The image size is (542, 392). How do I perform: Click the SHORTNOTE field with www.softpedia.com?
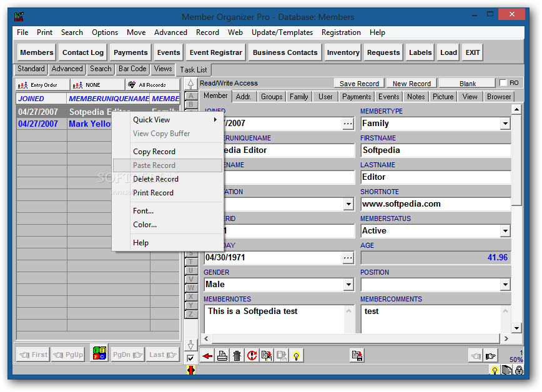pos(436,204)
